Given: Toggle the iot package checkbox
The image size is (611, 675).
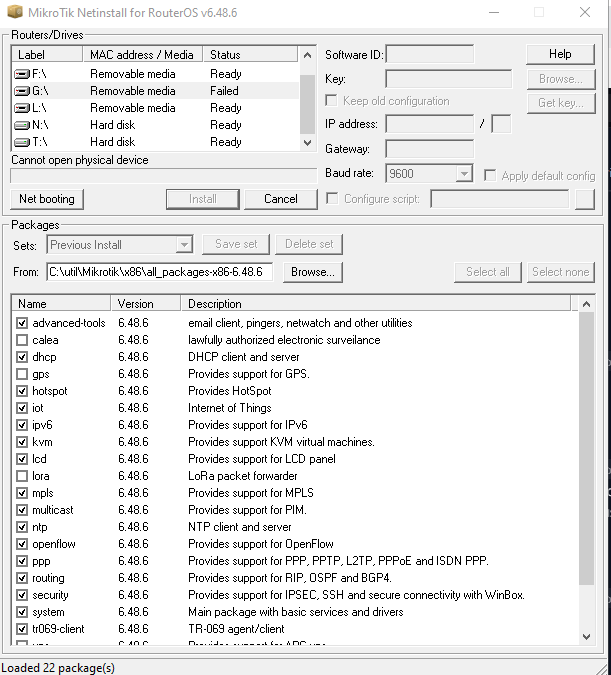Looking at the screenshot, I should (22, 408).
